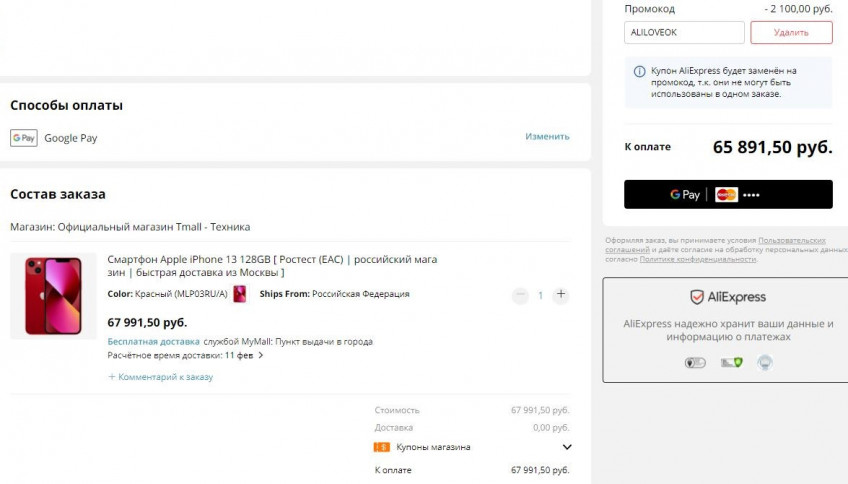This screenshot has height=484, width=848.
Task: Decrease item quantity with minus button
Action: (520, 295)
